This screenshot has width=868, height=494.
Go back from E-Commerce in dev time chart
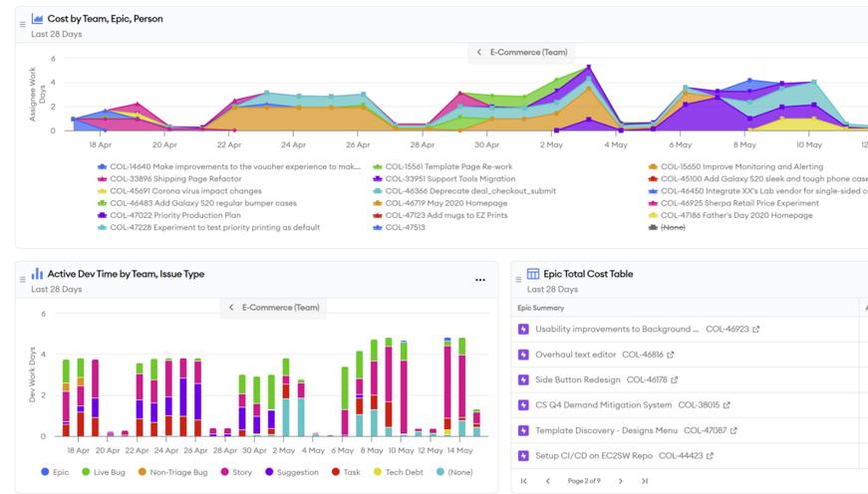[x=231, y=308]
